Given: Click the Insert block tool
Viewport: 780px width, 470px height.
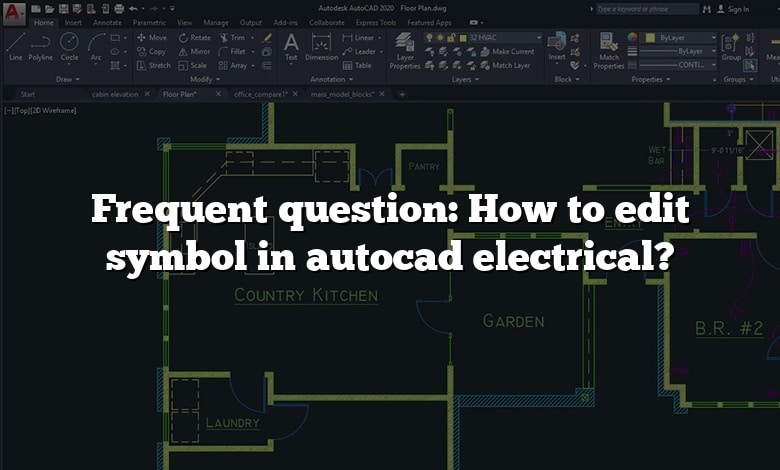Looking at the screenshot, I should 557,47.
